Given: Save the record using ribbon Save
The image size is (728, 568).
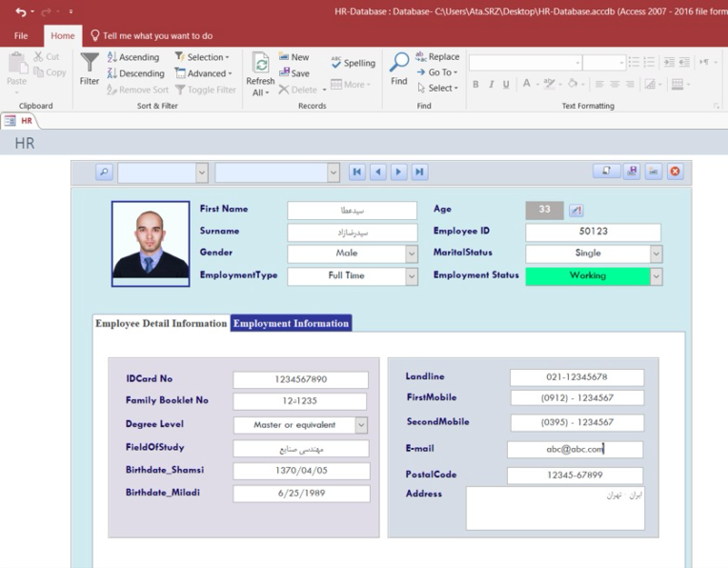Looking at the screenshot, I should (293, 73).
